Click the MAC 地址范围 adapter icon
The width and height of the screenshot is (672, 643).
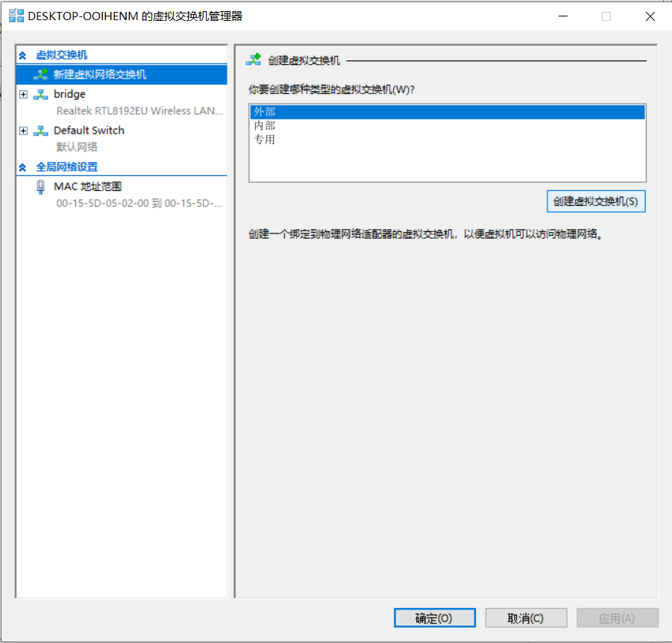tap(40, 186)
